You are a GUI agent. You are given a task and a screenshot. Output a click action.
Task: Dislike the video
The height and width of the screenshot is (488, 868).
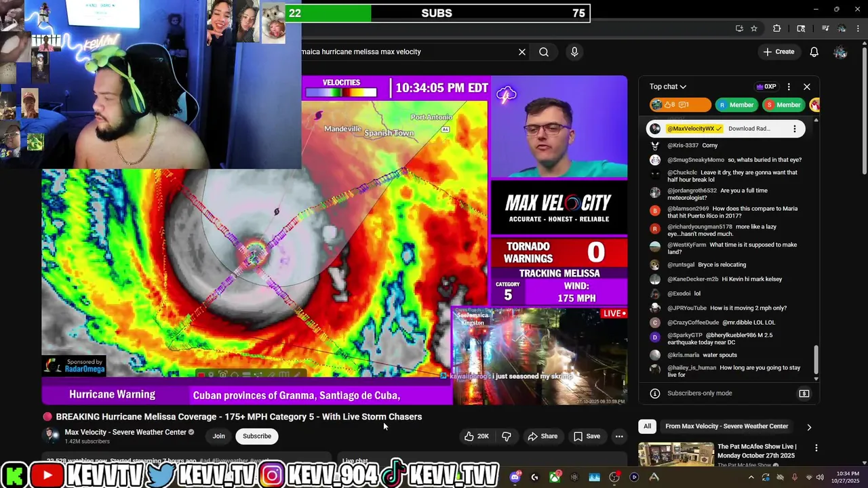[506, 436]
